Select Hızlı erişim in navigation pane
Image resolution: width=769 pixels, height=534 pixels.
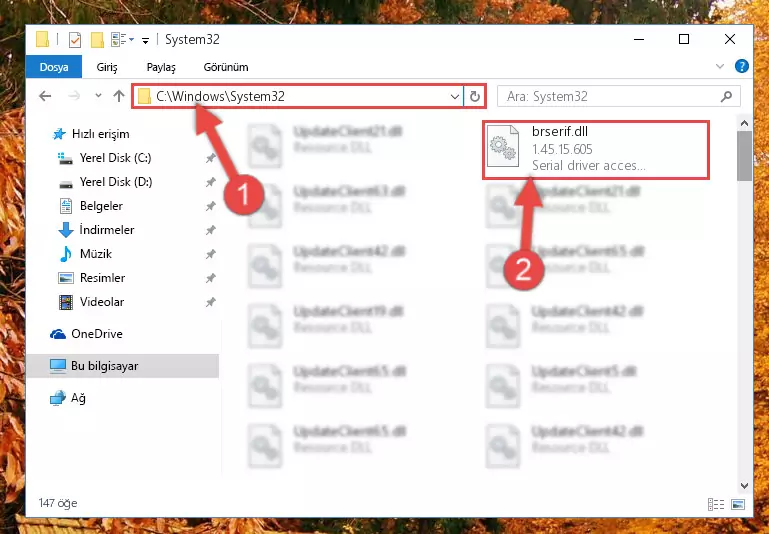tap(101, 134)
